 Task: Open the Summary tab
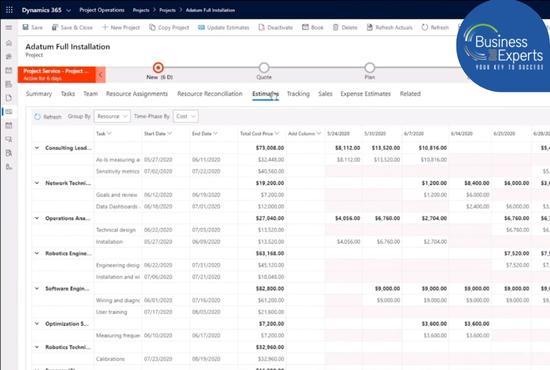[x=39, y=94]
